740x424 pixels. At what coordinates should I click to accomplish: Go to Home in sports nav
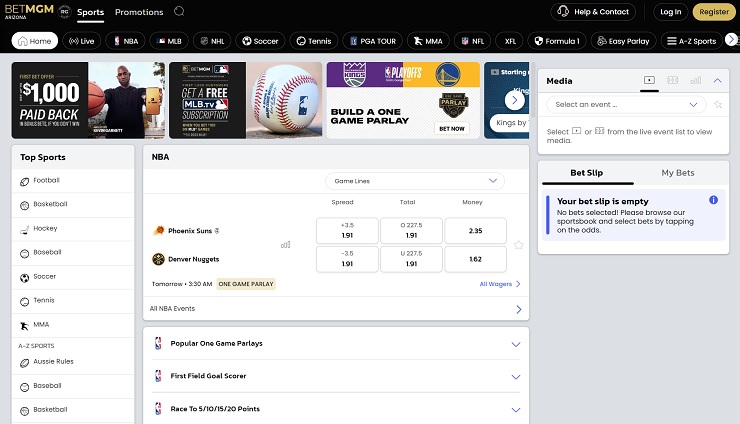[x=34, y=41]
